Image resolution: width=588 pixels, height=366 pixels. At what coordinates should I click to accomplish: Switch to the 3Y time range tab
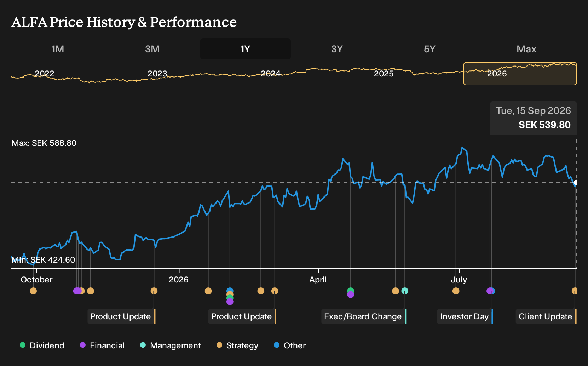tap(337, 49)
